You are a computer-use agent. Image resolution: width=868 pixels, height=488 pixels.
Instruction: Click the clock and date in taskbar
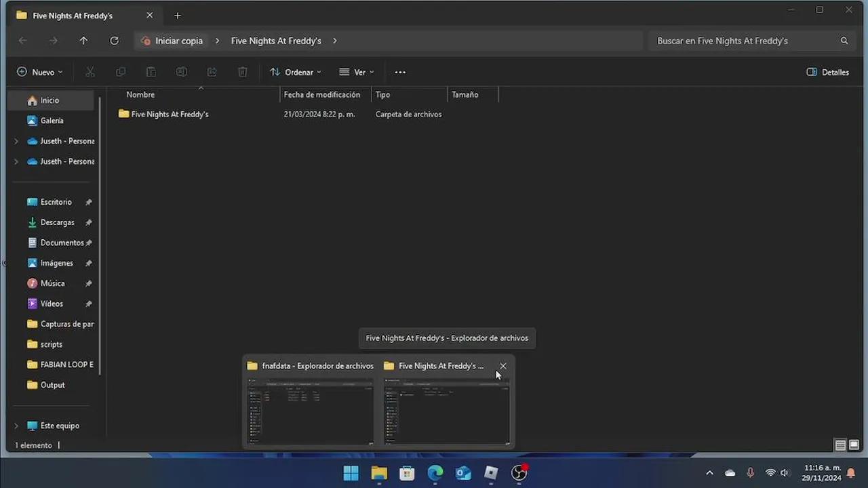(x=822, y=473)
